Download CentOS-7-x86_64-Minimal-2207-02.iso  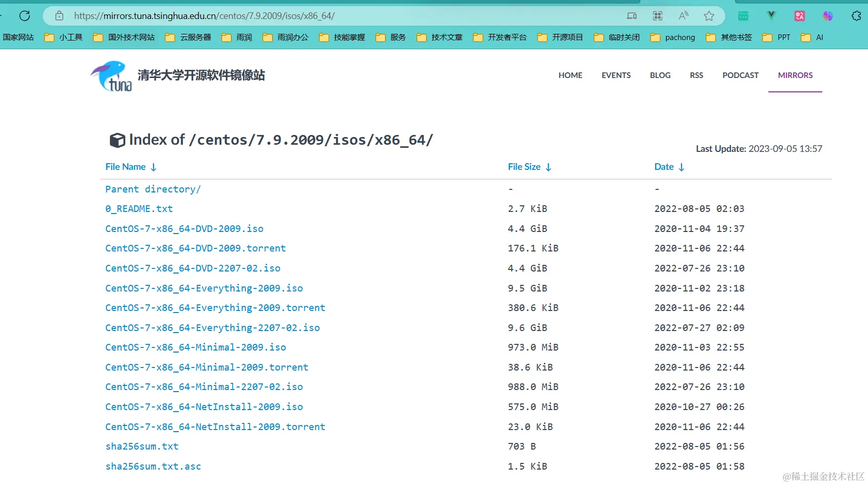(x=204, y=387)
